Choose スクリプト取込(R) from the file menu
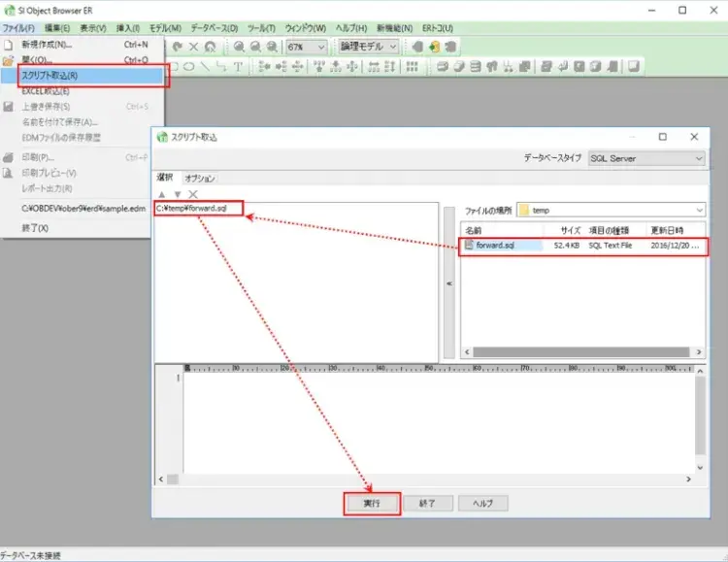728x562 pixels. tap(83, 76)
